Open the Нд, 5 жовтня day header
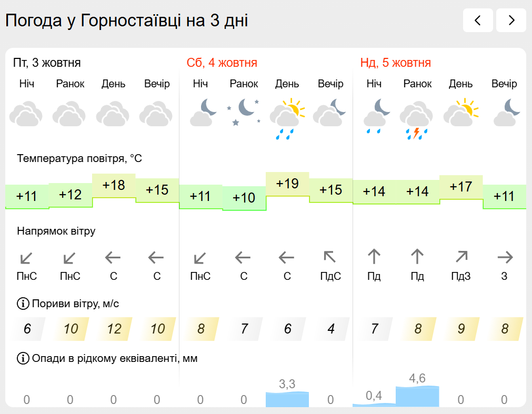The height and width of the screenshot is (414, 532). pyautogui.click(x=395, y=63)
